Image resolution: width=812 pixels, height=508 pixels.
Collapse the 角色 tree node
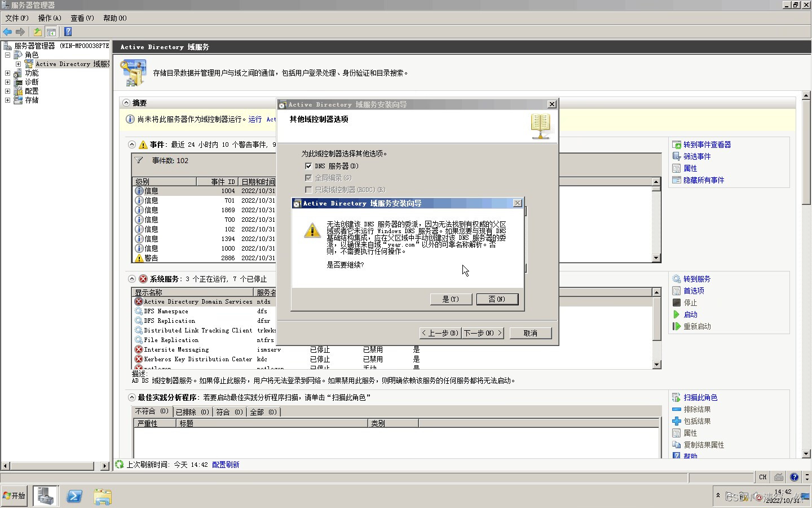(8, 55)
